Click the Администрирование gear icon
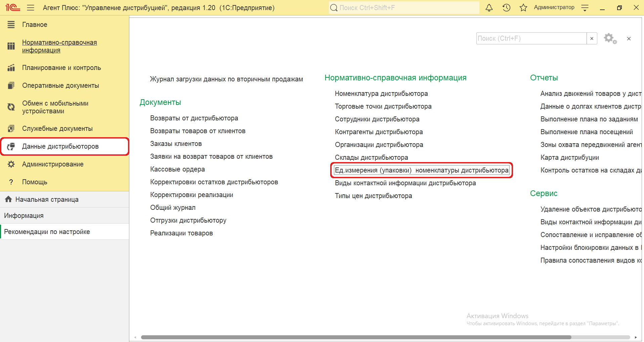The image size is (644, 342). (x=11, y=164)
